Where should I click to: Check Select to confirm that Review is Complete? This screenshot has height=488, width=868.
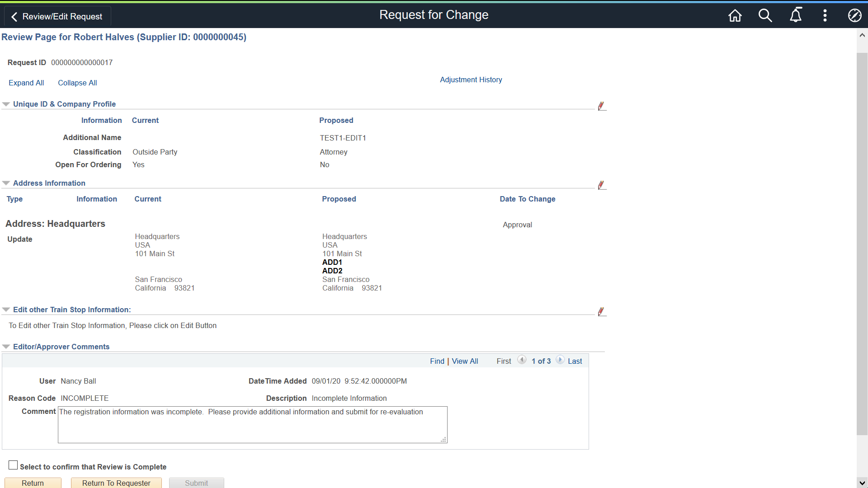[x=13, y=465]
